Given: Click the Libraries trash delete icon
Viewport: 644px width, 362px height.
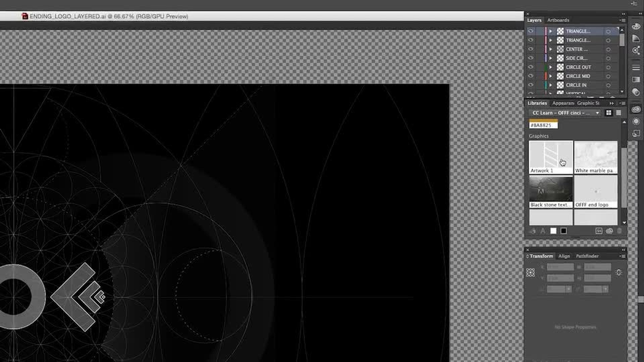Looking at the screenshot, I should 619,231.
